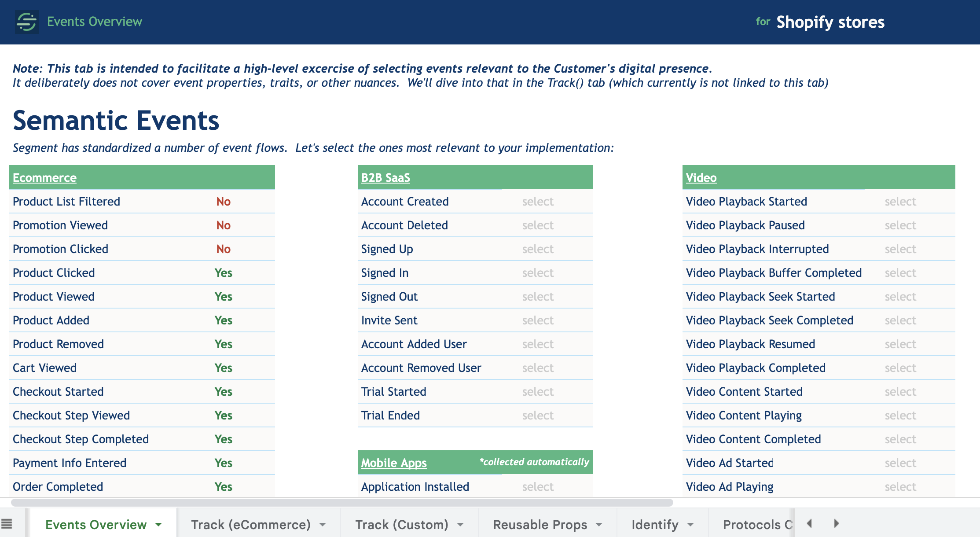Click the select cell for Application Installed
The image size is (980, 537).
(x=538, y=487)
